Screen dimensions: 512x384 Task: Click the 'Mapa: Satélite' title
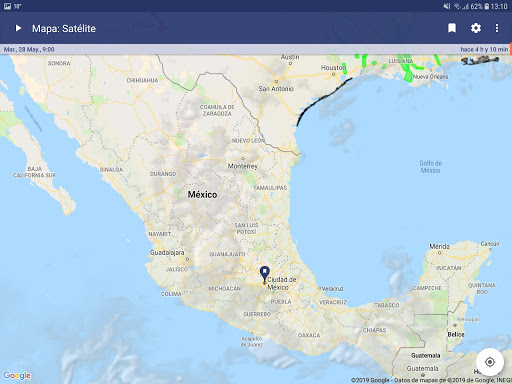pos(64,29)
